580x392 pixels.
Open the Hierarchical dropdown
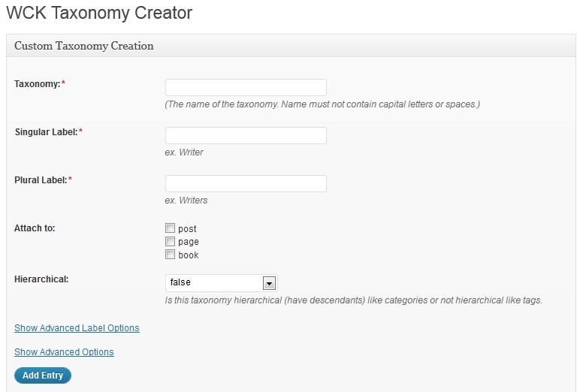click(221, 283)
